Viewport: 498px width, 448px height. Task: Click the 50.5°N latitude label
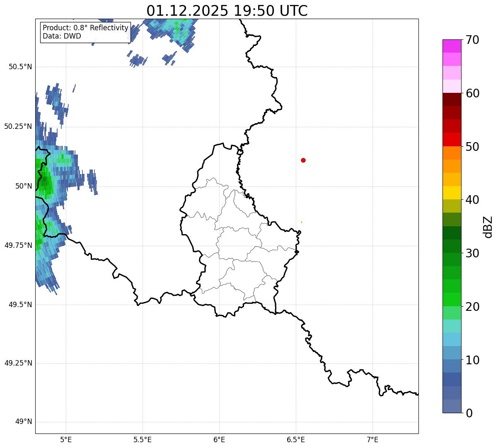20,67
